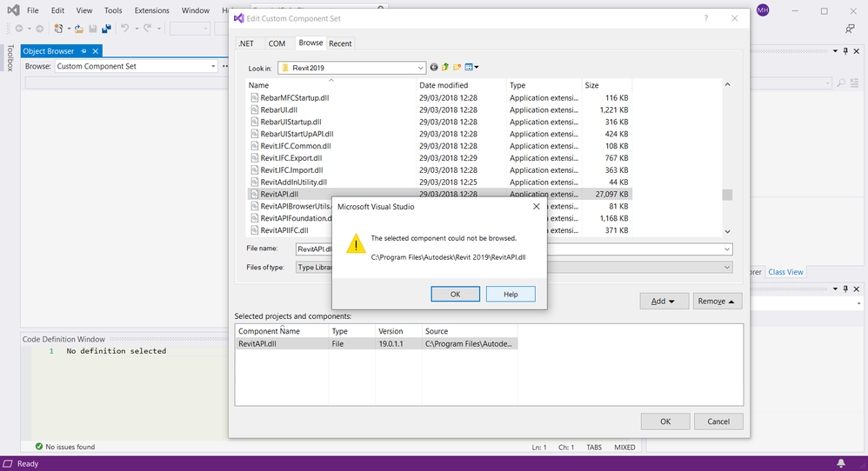The width and height of the screenshot is (868, 471).
Task: Click the Save floppy disk icon
Action: click(93, 29)
